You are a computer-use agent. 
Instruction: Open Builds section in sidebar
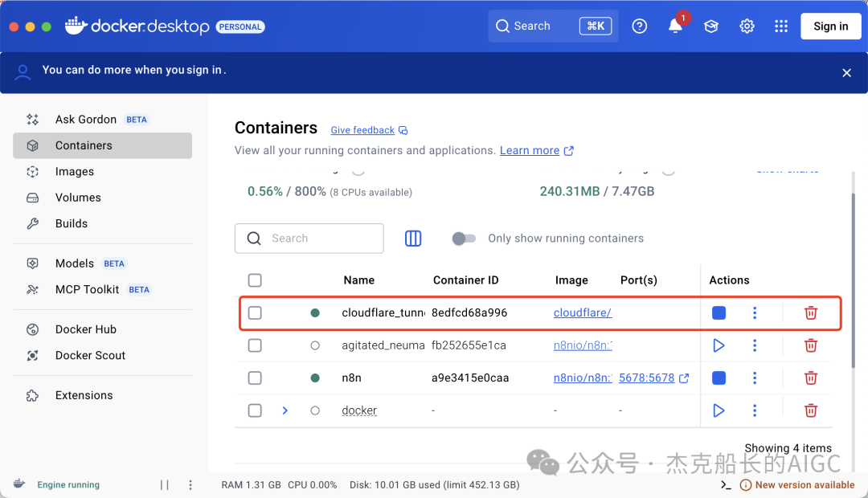[x=102, y=223]
